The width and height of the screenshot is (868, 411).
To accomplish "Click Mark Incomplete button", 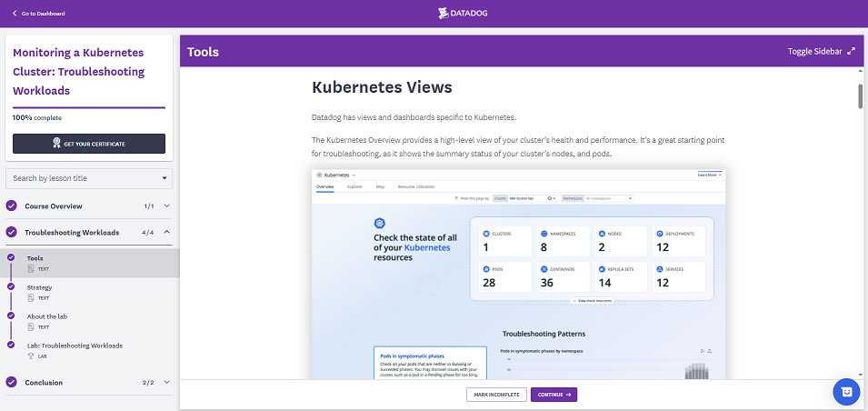I will [x=496, y=395].
